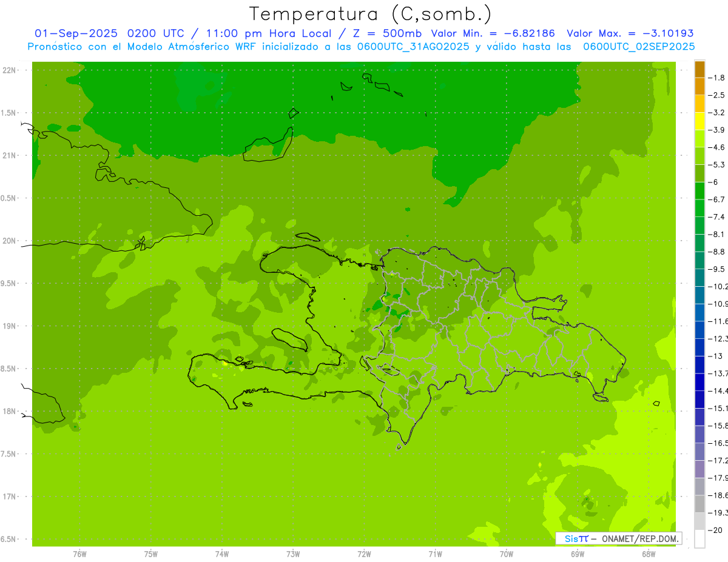The height and width of the screenshot is (562, 728).
Task: Pick the purple swatch between -17.2 and -17.9
Action: [699, 469]
